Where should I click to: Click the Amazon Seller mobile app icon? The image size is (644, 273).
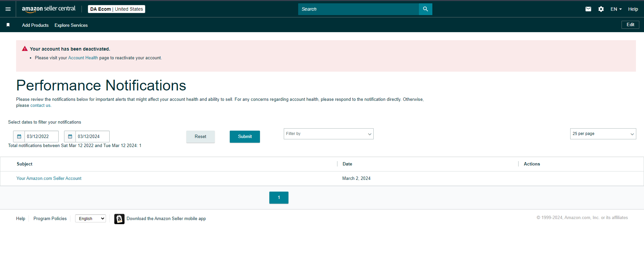(x=119, y=219)
